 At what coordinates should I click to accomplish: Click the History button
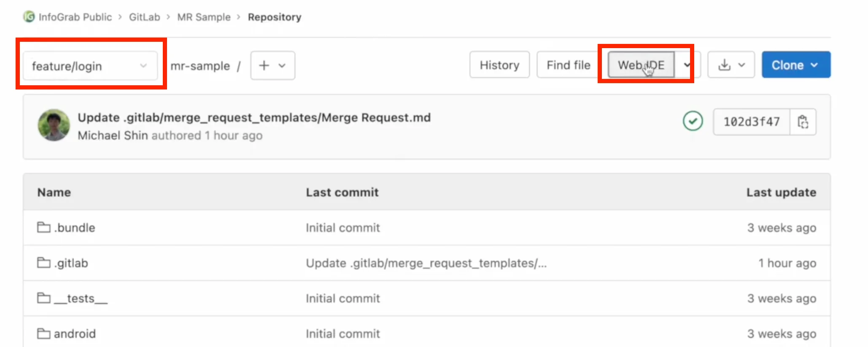[499, 65]
